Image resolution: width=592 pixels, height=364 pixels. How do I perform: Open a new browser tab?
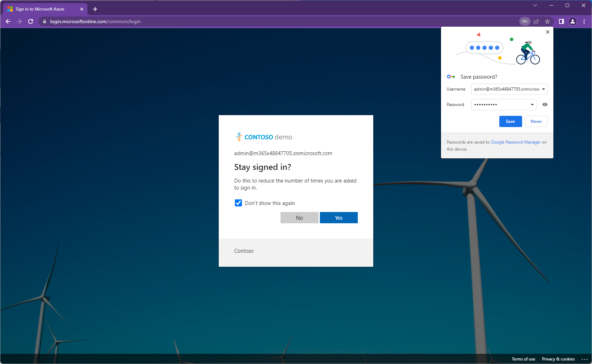tap(95, 9)
